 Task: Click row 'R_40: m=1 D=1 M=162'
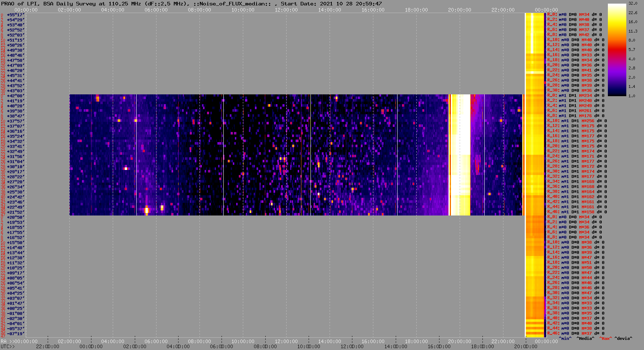(577, 197)
